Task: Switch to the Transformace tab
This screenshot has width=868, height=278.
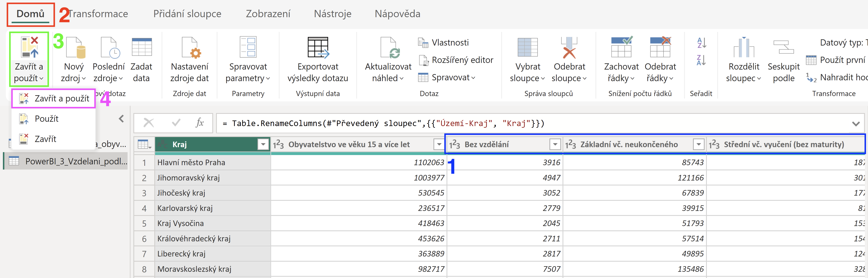Action: tap(98, 14)
